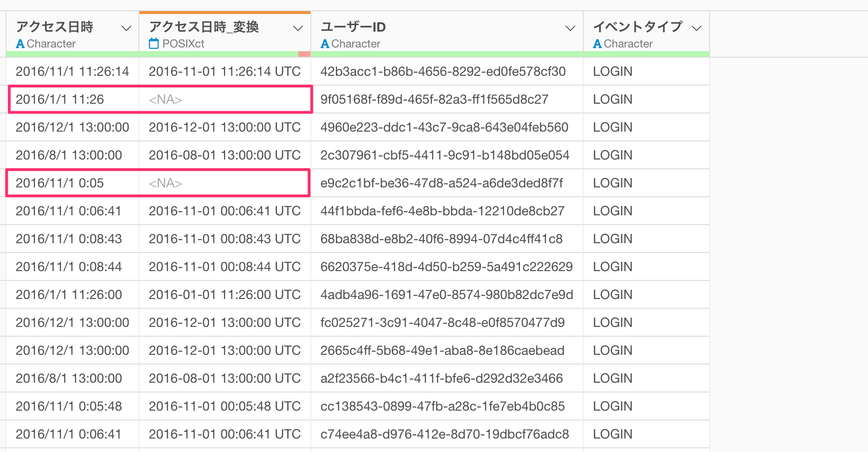Click the POSIXct data type label
The height and width of the screenshot is (452, 868).
(x=183, y=44)
